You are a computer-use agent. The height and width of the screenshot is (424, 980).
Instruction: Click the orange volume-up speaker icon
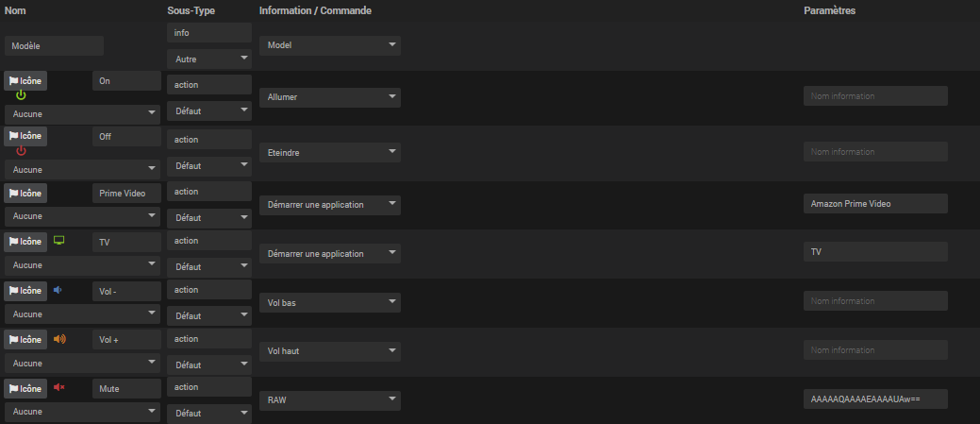coord(59,339)
